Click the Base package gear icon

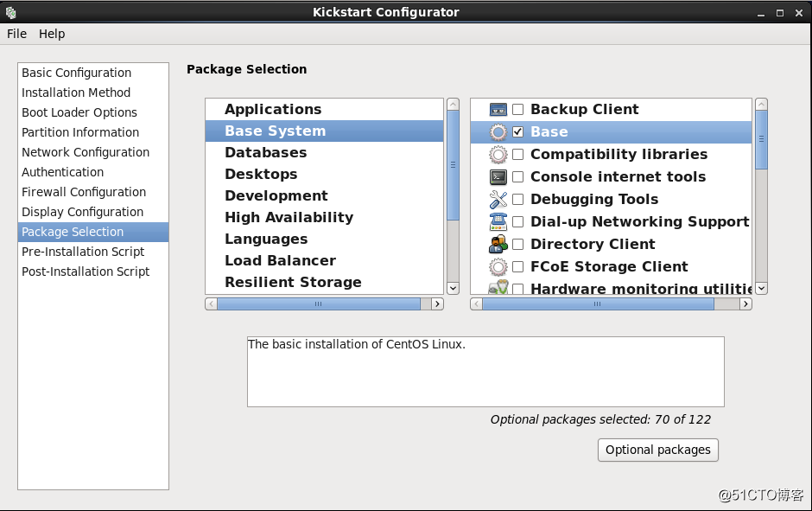(498, 132)
